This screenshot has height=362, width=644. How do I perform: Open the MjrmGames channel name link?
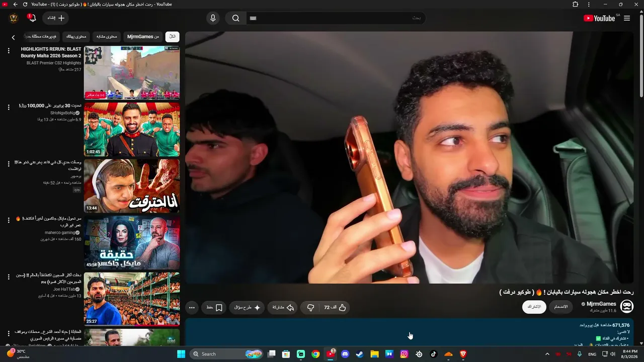click(x=601, y=304)
